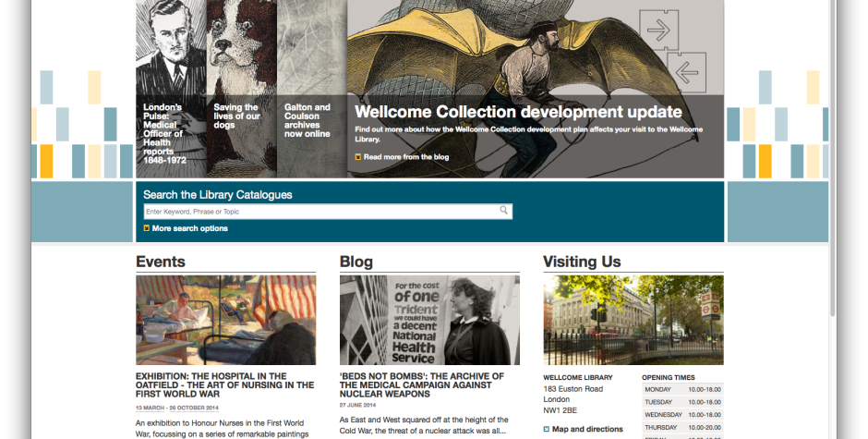868x439 pixels.
Task: Open More search options link
Action: coord(190,228)
